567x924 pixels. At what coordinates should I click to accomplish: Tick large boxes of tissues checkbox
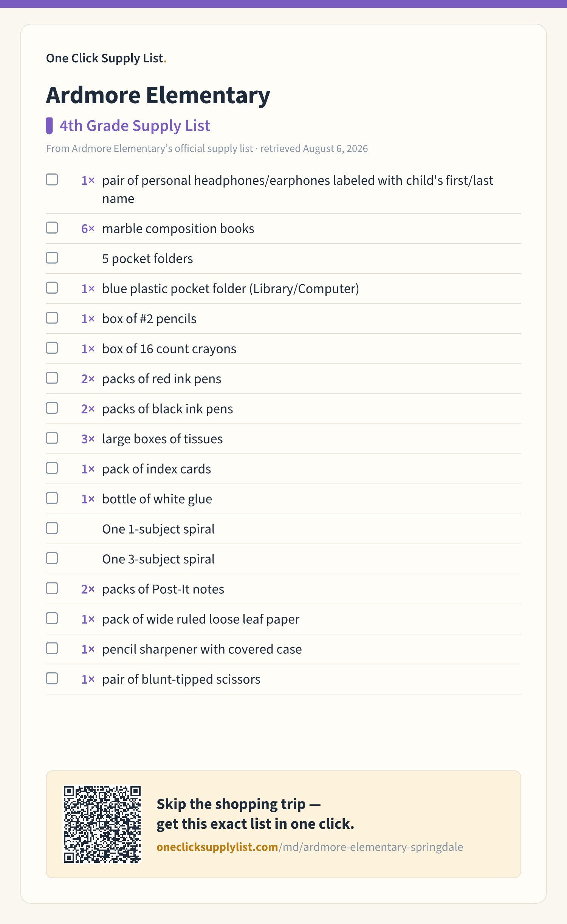[52, 438]
